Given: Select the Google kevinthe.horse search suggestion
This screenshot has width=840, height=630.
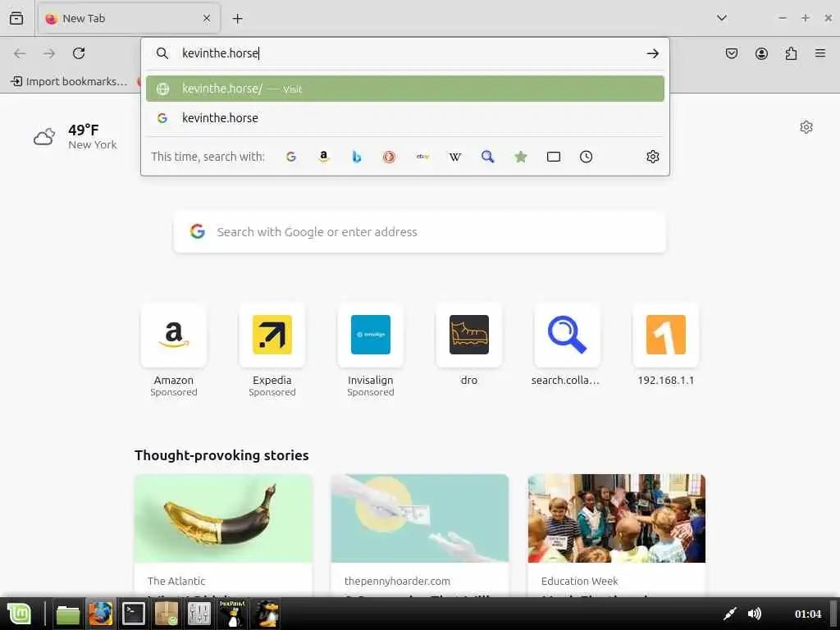Looking at the screenshot, I should click(405, 118).
